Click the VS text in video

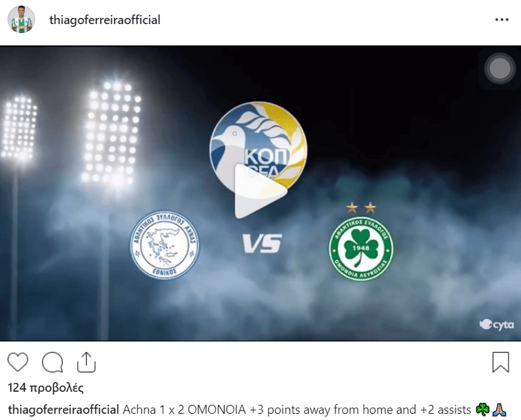point(262,243)
